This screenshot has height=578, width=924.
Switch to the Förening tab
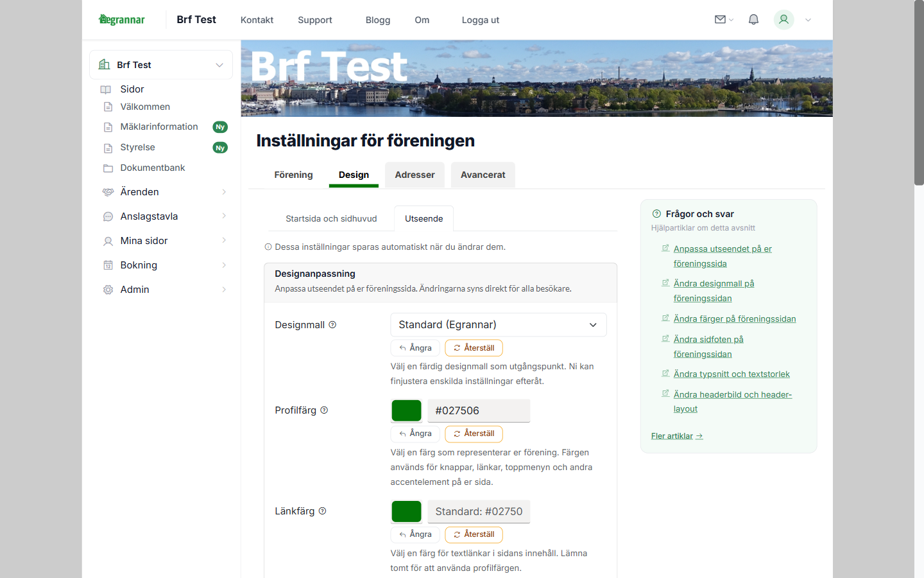point(293,175)
